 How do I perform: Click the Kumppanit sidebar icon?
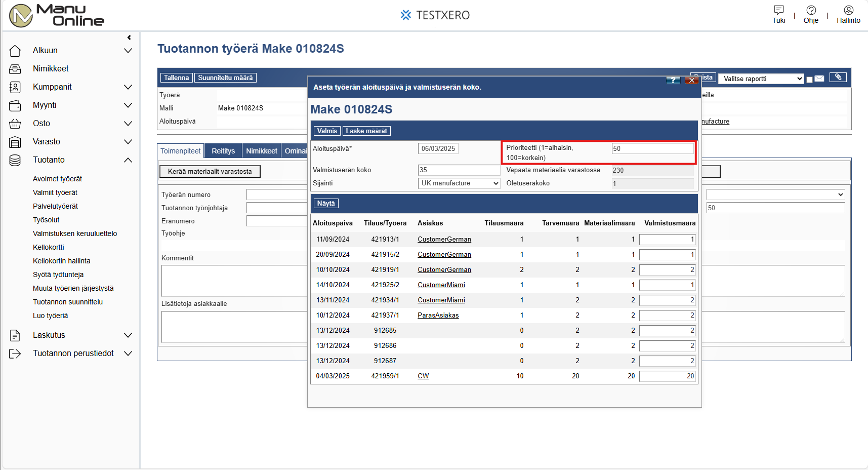pyautogui.click(x=15, y=87)
